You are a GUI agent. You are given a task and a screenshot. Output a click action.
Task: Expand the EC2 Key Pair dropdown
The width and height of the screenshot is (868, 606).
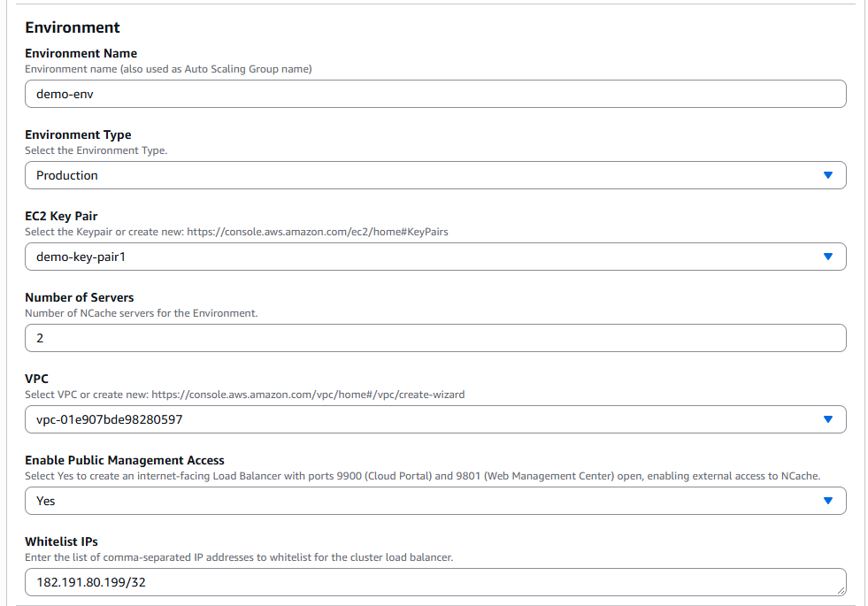click(x=435, y=257)
